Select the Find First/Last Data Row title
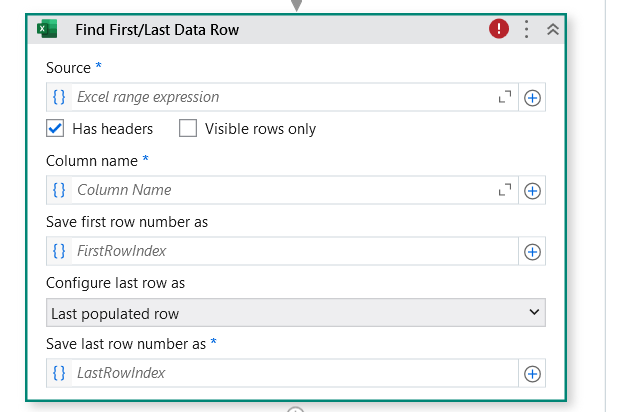This screenshot has width=639, height=412. [x=156, y=30]
